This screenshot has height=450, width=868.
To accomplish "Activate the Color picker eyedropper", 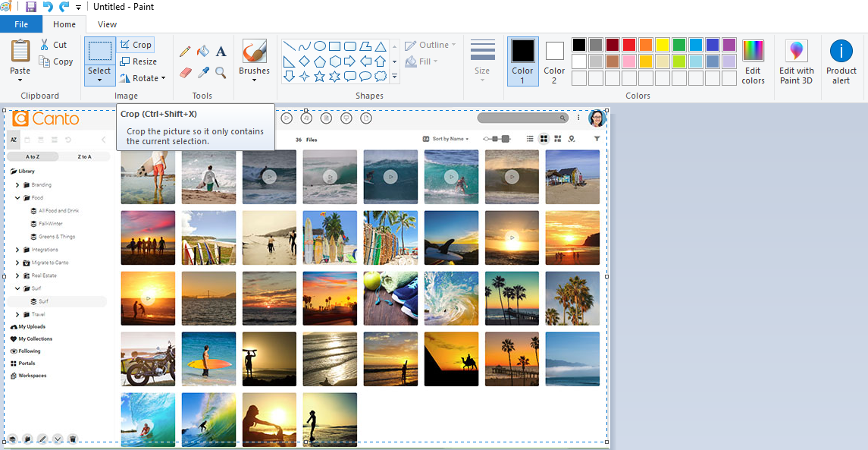I will pos(202,73).
